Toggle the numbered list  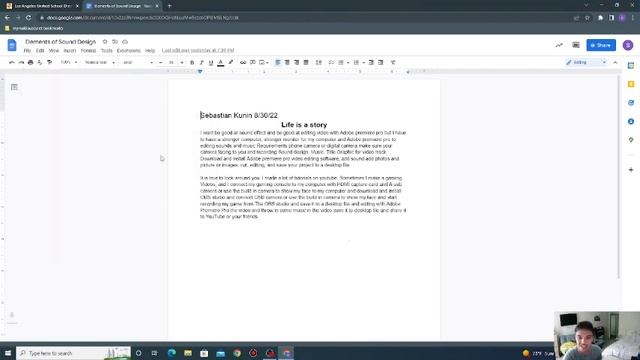click(x=356, y=62)
